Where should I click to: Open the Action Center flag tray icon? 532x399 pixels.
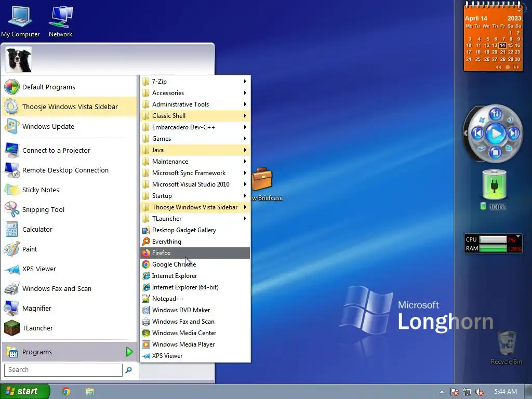454,392
